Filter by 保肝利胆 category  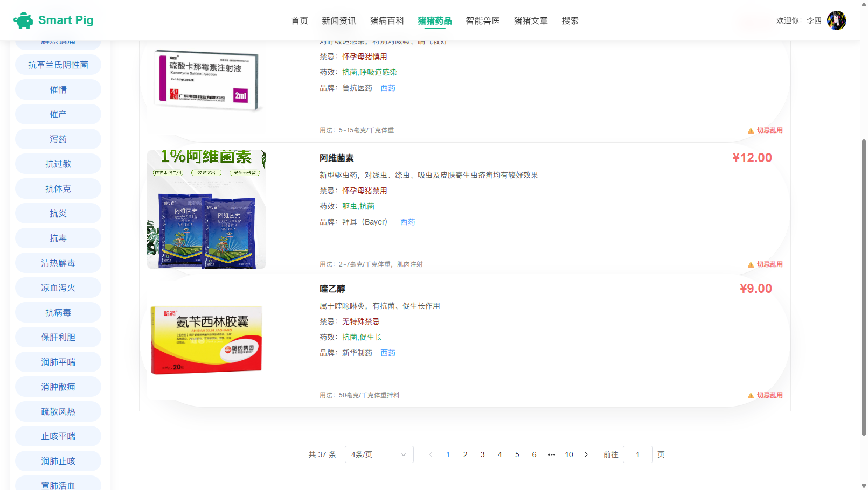click(58, 337)
